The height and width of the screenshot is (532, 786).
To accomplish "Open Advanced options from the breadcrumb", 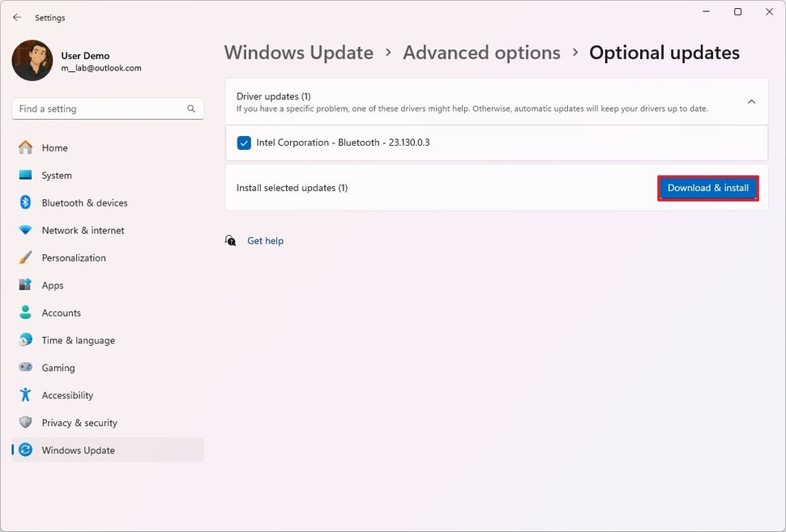I will pyautogui.click(x=481, y=53).
